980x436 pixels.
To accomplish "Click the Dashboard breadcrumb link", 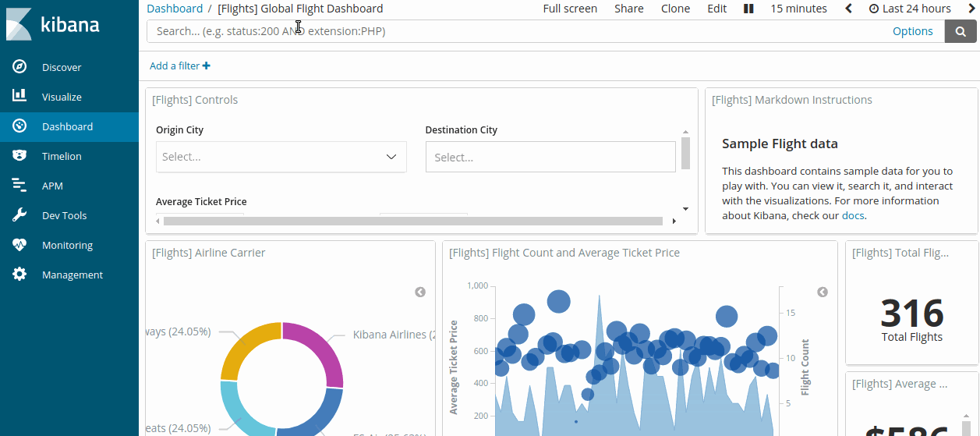I will [175, 9].
